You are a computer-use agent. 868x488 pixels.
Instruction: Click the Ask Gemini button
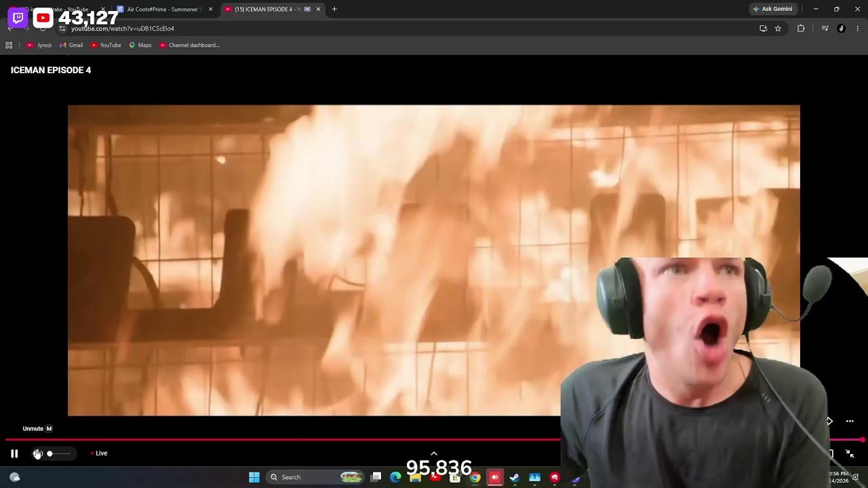pos(772,9)
